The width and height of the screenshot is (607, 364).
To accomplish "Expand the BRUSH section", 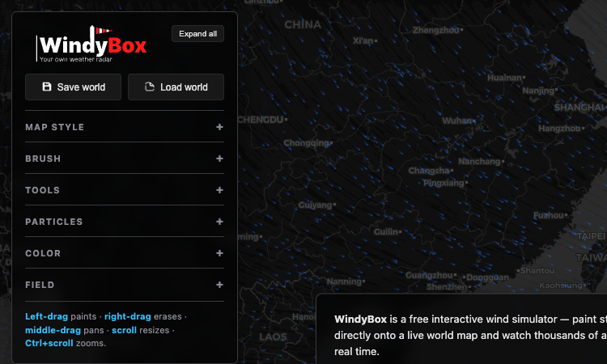I will (125, 159).
